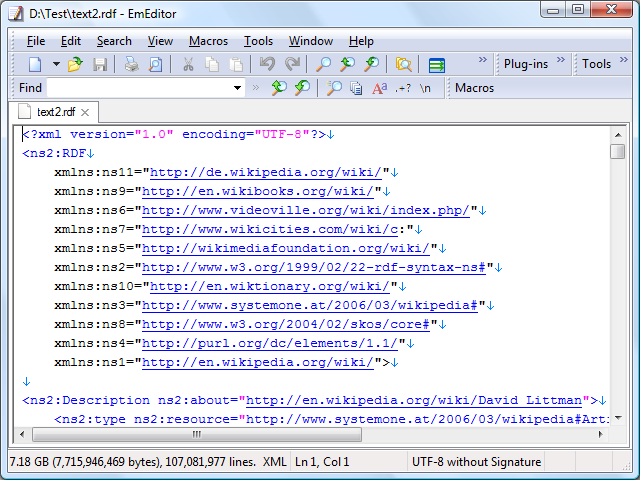Expand the main toolbar overflow chevron
Screen dimensions: 640x480
pos(483,60)
